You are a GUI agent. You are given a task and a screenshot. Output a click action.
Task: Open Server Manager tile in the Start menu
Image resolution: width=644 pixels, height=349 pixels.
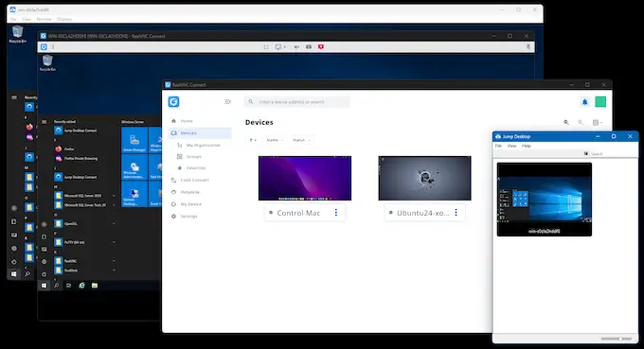(134, 140)
